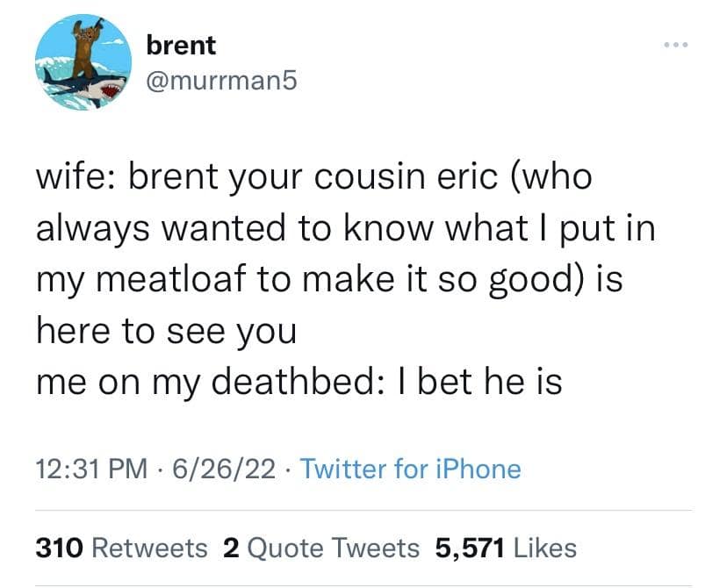The height and width of the screenshot is (588, 705).
Task: Click the "Twitter for iPhone" source link
Action: 410,469
